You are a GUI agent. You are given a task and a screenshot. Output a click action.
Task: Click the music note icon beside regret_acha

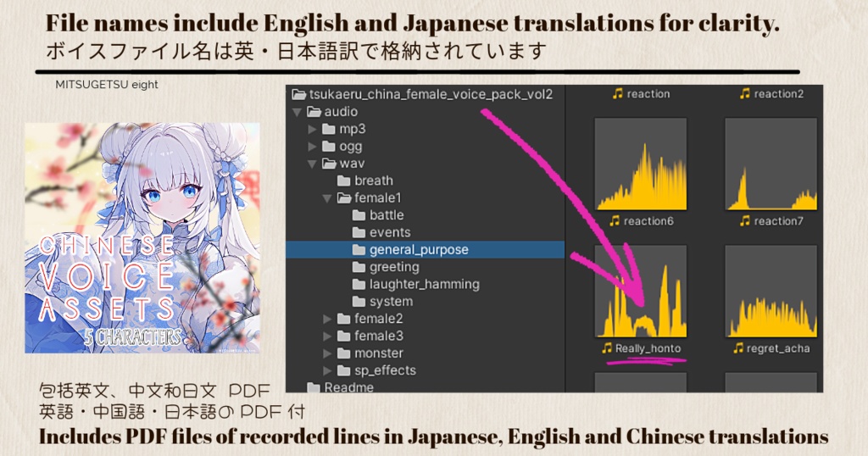(738, 348)
